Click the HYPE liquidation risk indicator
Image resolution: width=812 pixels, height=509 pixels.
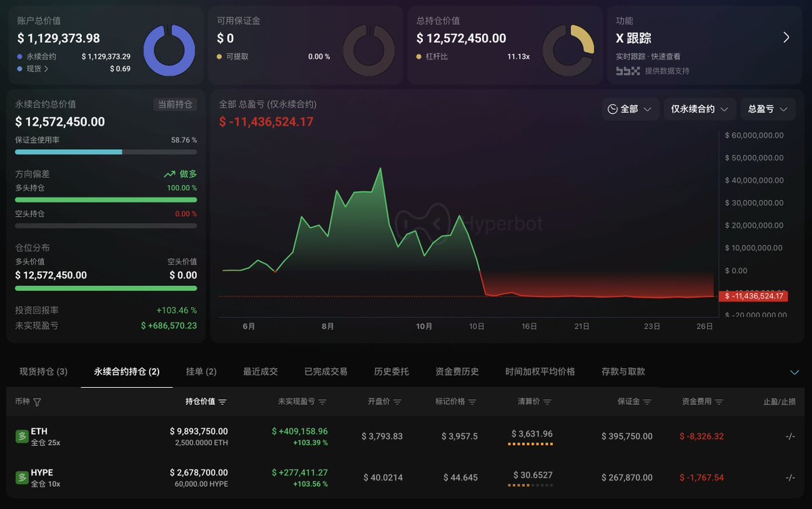point(530,486)
